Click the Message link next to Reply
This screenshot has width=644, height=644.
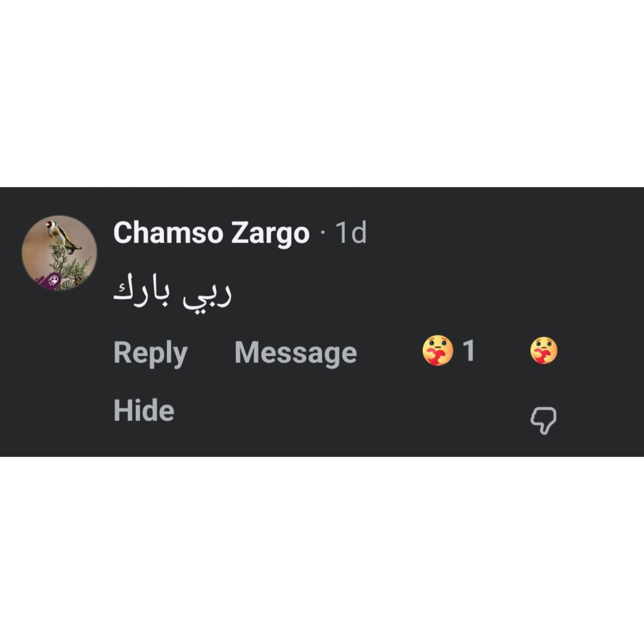[296, 353]
